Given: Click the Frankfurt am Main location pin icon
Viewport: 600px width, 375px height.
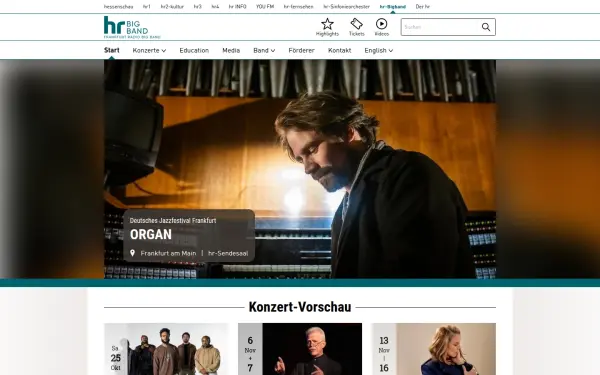Looking at the screenshot, I should coord(132,253).
